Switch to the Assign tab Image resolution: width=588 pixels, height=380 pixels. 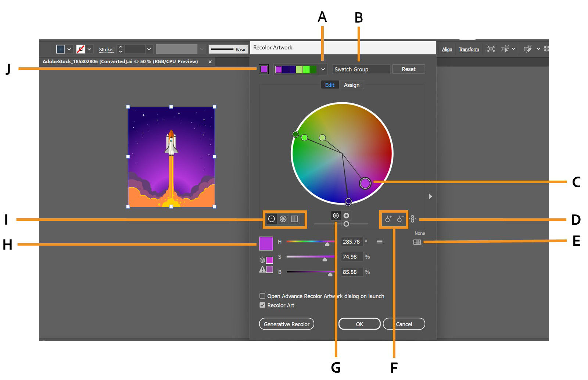tap(351, 85)
